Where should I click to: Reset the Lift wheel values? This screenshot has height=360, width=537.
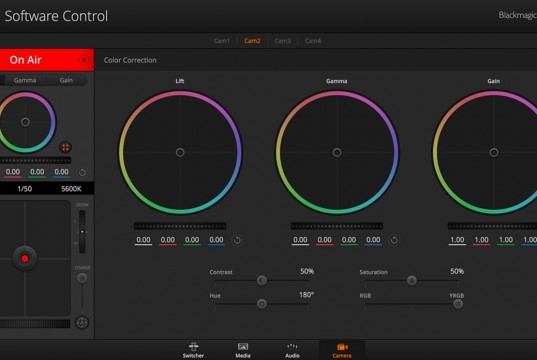237,240
